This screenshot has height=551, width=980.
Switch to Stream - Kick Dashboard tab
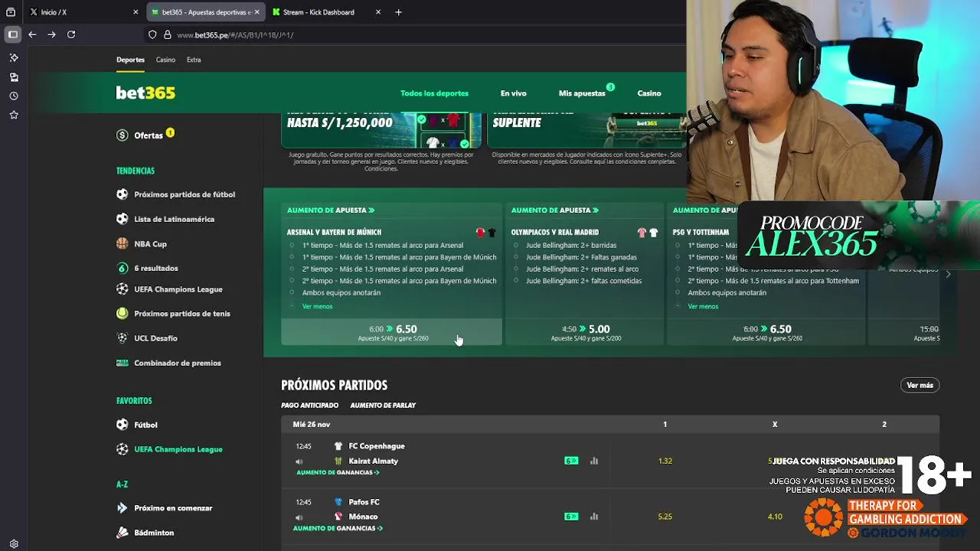(325, 12)
